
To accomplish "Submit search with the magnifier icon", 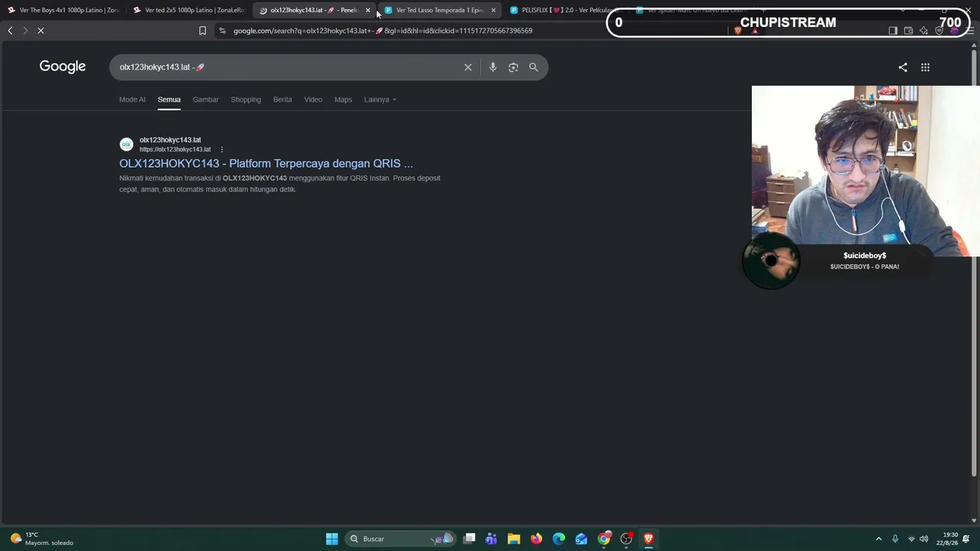I will point(534,67).
